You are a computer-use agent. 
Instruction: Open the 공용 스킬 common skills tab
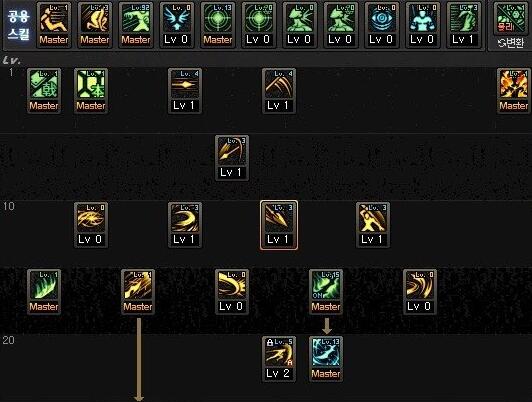coord(18,25)
